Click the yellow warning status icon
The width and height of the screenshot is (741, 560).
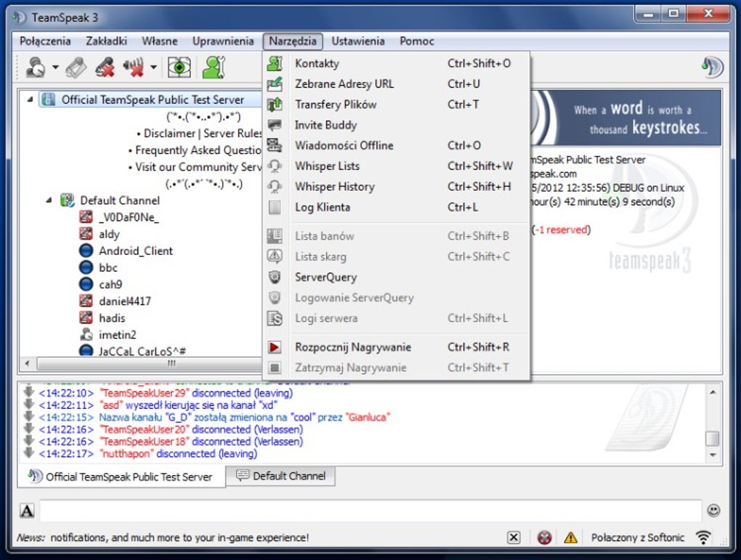pos(570,537)
